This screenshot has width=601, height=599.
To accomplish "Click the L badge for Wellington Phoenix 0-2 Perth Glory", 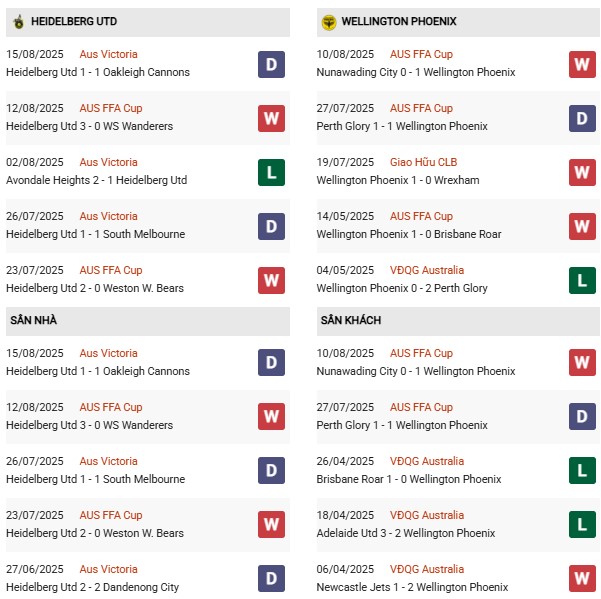I will click(583, 280).
